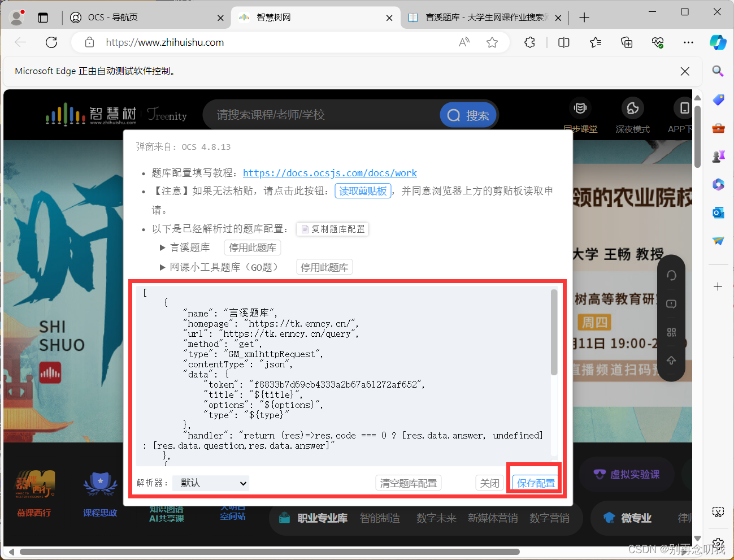Open sidebar Outlook icon
The image size is (734, 560).
[718, 212]
